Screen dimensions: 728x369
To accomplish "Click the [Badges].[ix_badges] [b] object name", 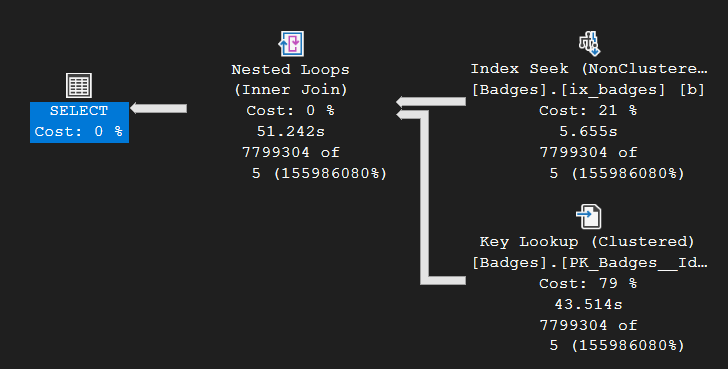I will (588, 90).
